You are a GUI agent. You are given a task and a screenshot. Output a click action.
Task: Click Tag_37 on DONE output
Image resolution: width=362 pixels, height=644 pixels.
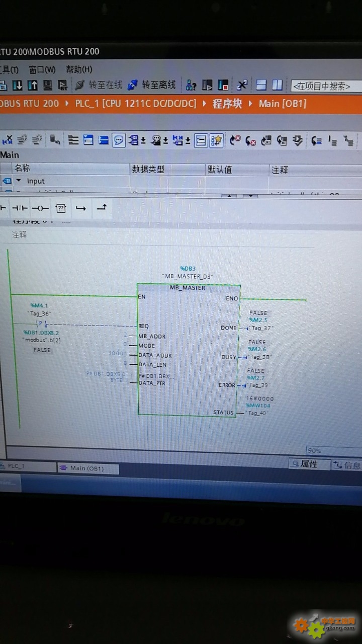tap(261, 329)
